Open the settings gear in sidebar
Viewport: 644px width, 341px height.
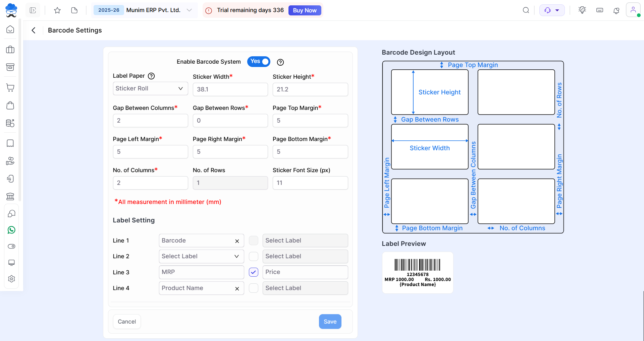pyautogui.click(x=11, y=279)
